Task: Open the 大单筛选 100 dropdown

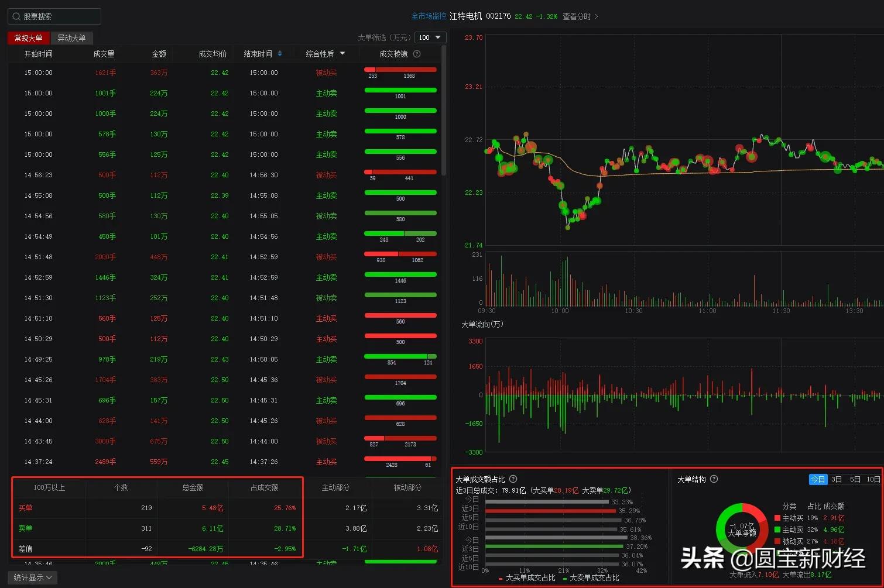Action: (x=430, y=37)
